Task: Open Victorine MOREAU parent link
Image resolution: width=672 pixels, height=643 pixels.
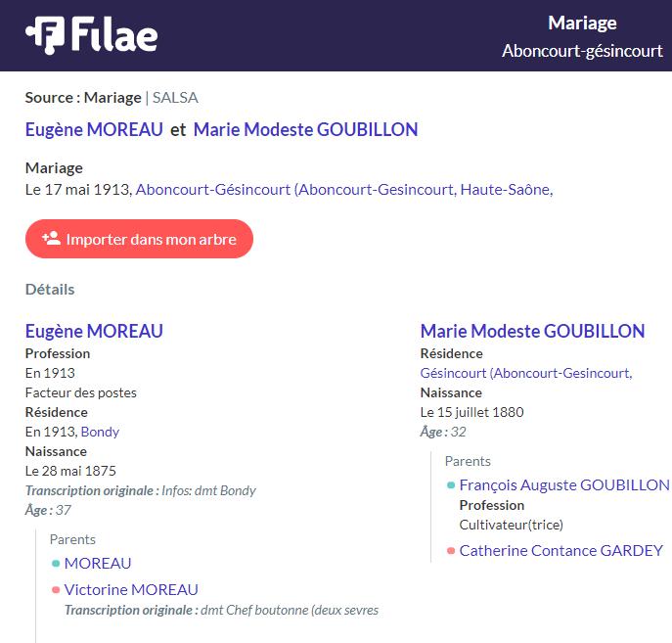Action: [131, 590]
